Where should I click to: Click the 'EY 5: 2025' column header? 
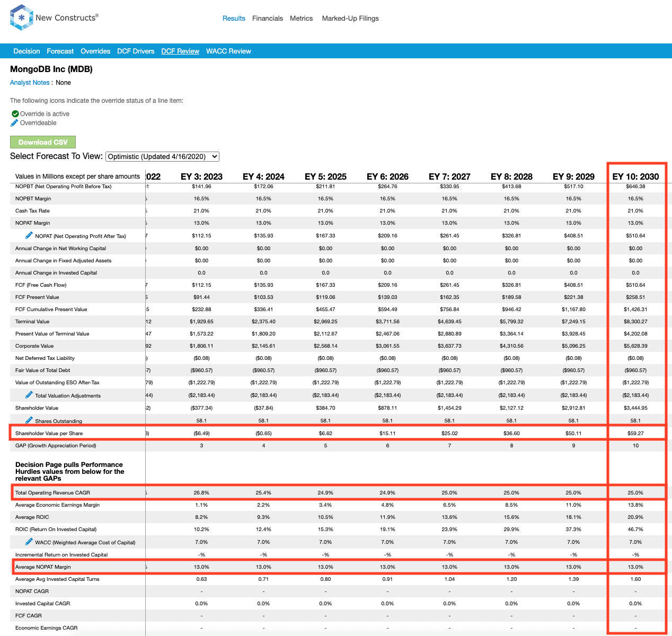click(325, 176)
